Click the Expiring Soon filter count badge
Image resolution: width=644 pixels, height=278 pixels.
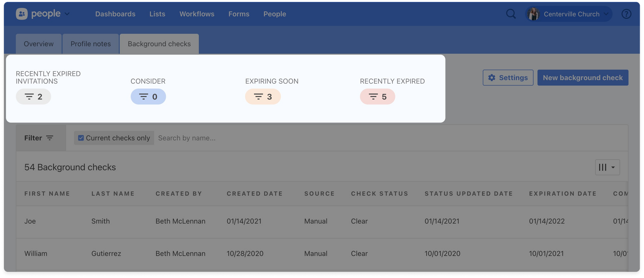(x=263, y=96)
